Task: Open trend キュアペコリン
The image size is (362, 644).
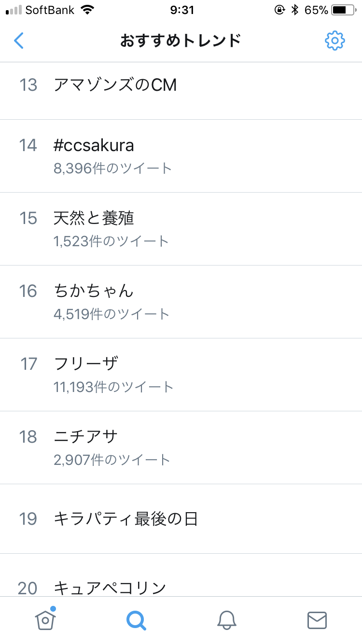Action: click(x=110, y=588)
